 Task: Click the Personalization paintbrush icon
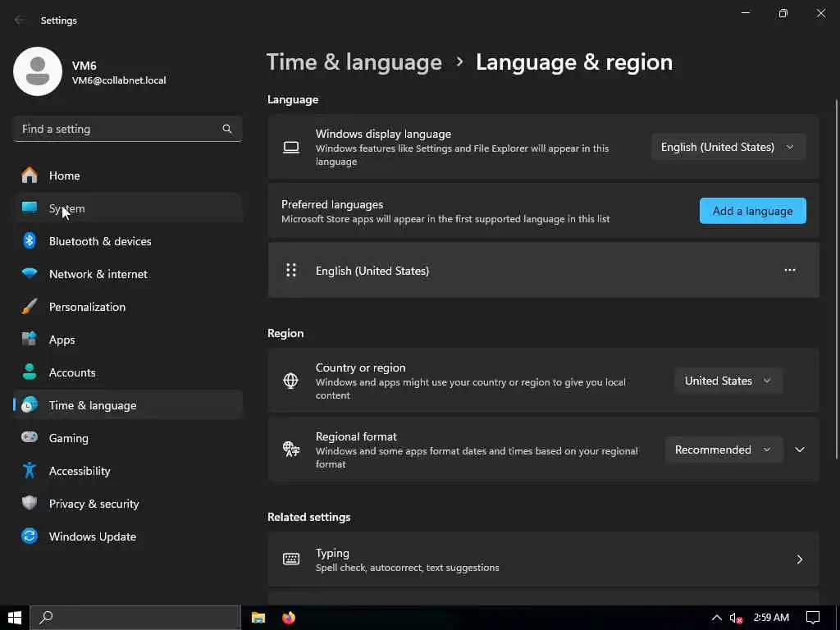(x=30, y=307)
